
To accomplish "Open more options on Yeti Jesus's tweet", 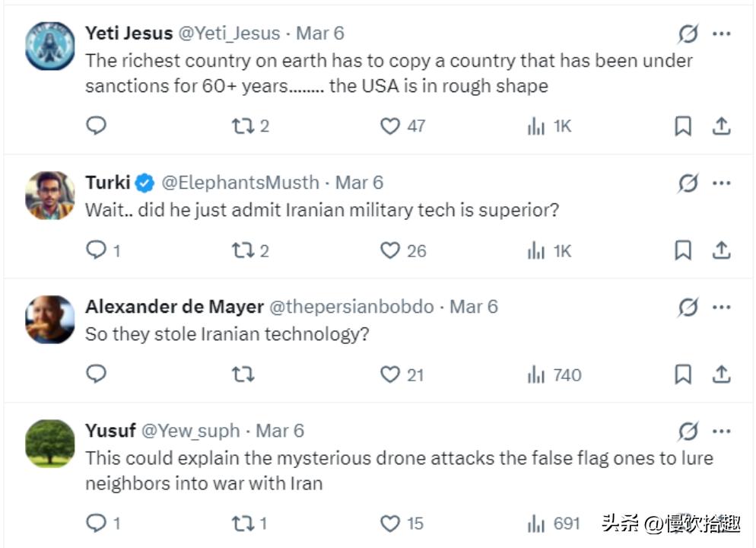I will click(721, 33).
